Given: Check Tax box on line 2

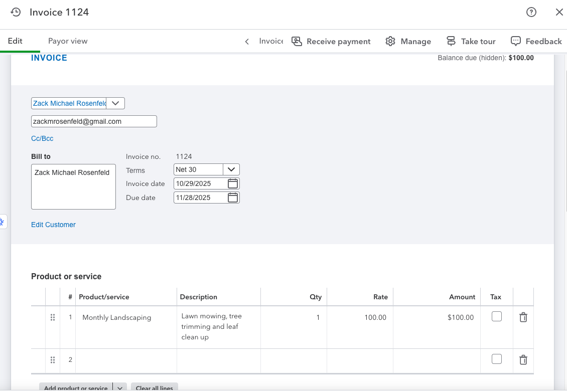Looking at the screenshot, I should pos(497,359).
